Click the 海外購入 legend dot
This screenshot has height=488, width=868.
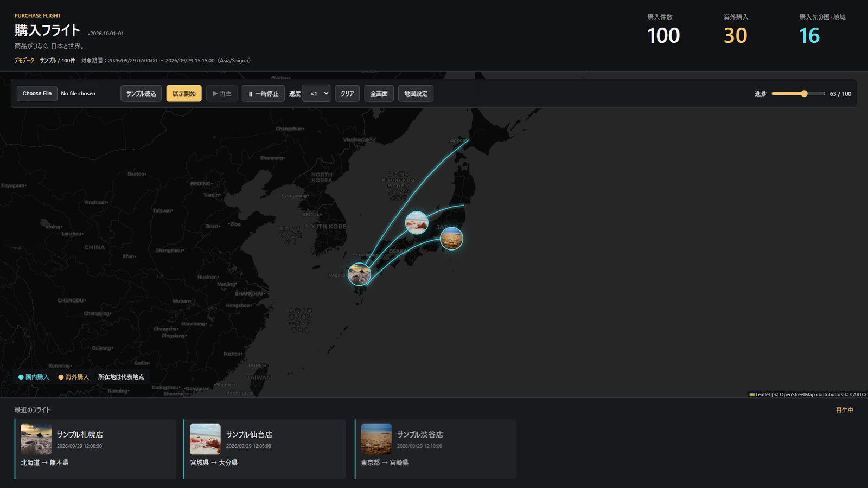click(61, 377)
